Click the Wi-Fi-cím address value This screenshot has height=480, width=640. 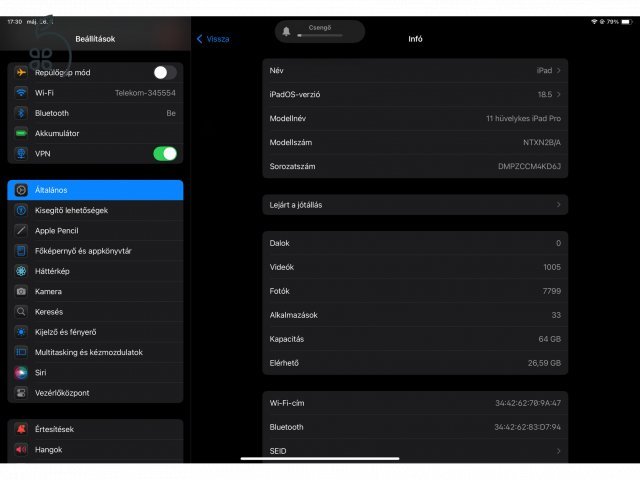pos(528,403)
